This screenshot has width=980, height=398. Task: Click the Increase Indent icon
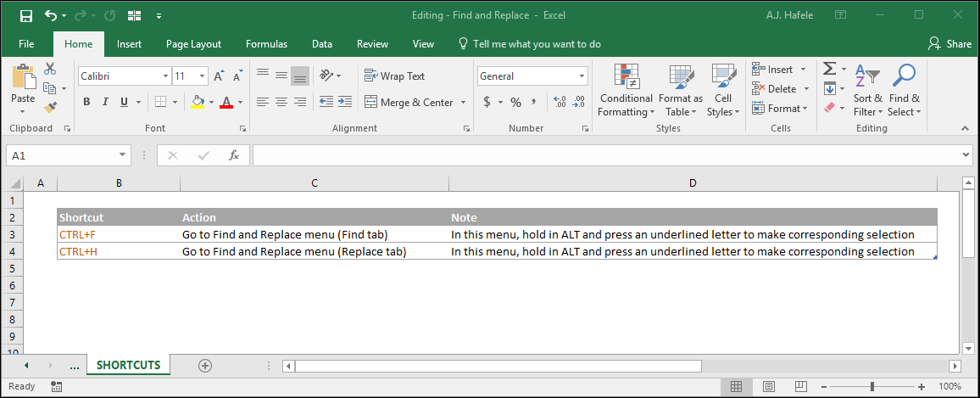click(x=344, y=101)
